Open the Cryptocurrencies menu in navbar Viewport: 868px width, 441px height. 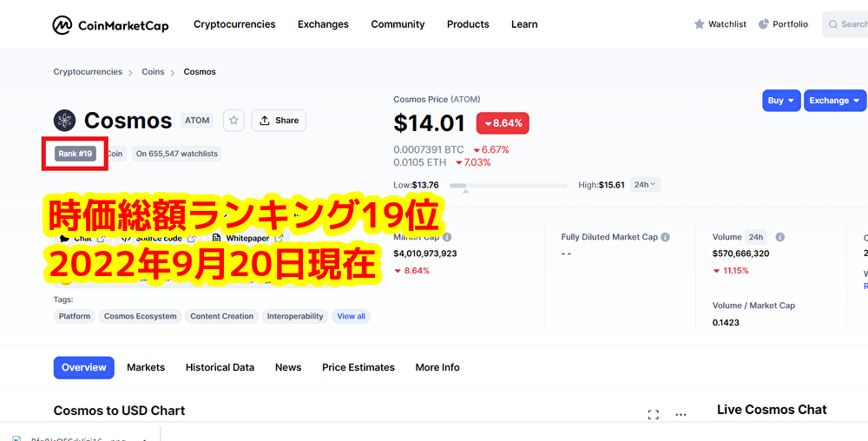[234, 24]
